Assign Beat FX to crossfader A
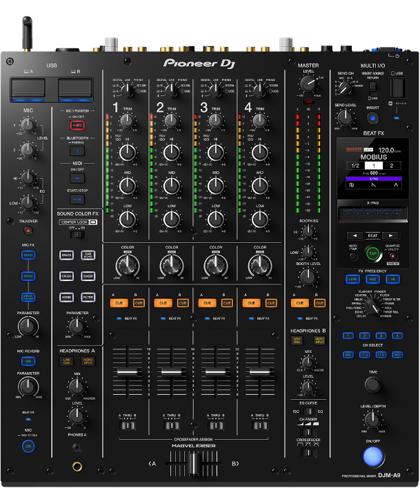This screenshot has height=504, width=420. (364, 355)
